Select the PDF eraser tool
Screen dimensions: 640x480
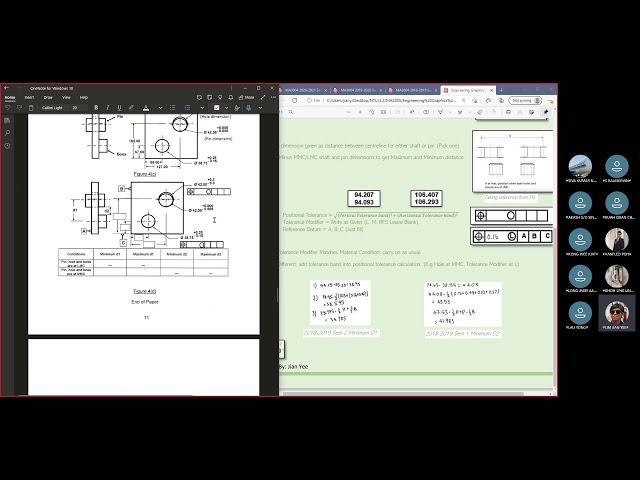pos(480,112)
